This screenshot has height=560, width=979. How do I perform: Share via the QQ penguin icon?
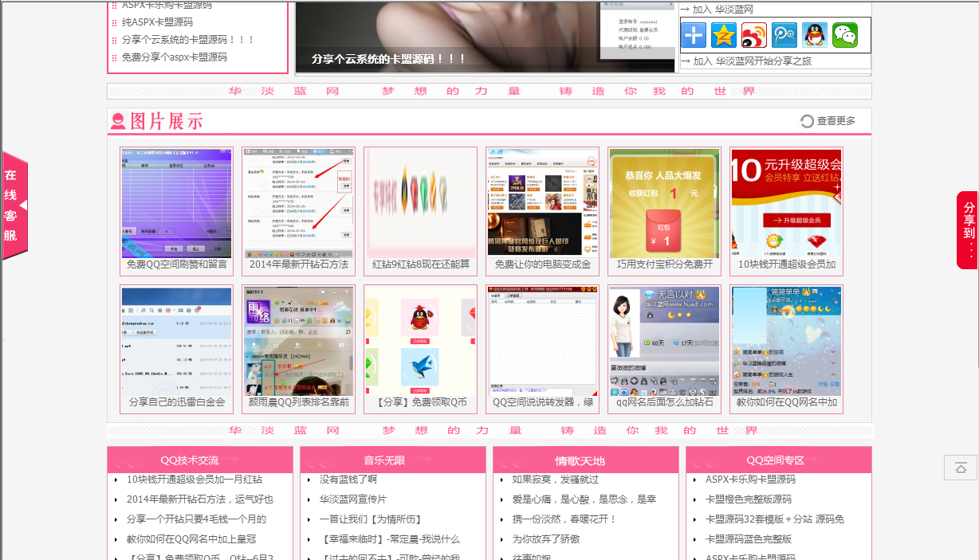point(815,35)
